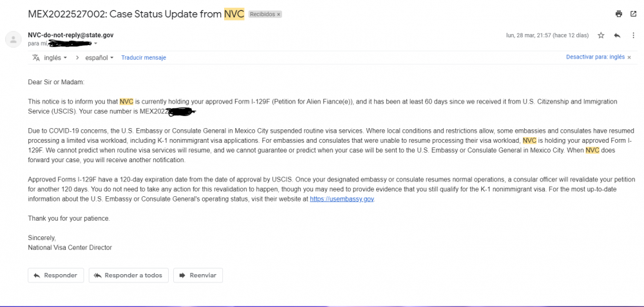Open the 'inglés' source language dropdown
The height and width of the screenshot is (307, 644).
[x=55, y=58]
